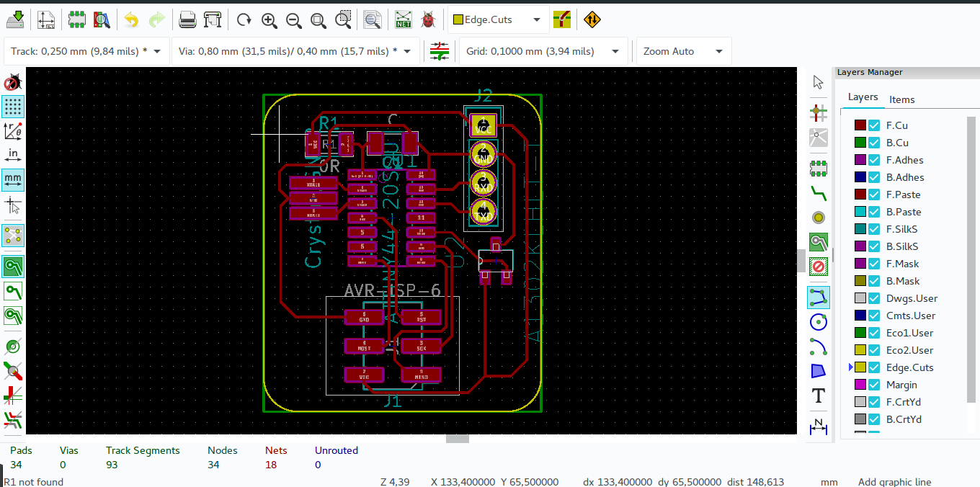Select the Add Keepout Area tool
Viewport: 980px width, 487px height.
click(x=818, y=267)
